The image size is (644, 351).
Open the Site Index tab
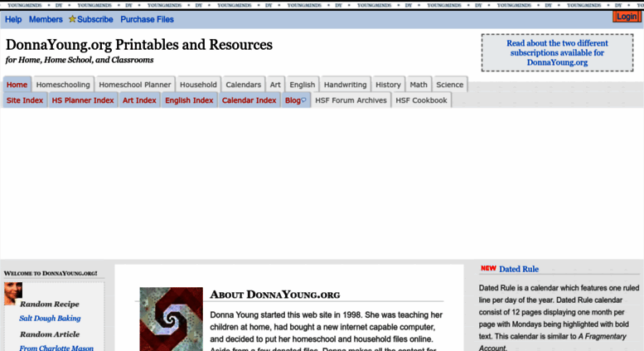pos(25,100)
